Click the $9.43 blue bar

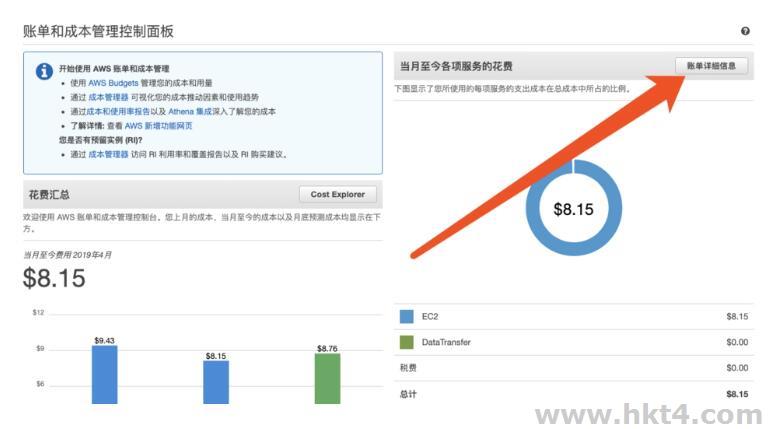(x=105, y=375)
